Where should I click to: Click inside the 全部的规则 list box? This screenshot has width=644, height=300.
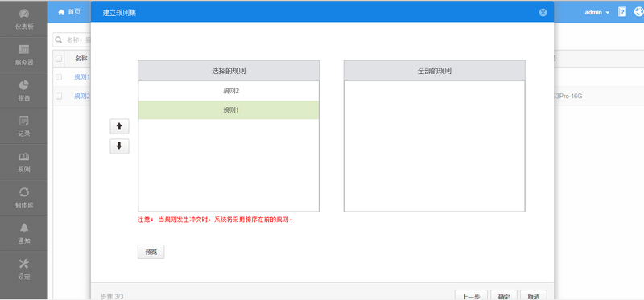point(435,146)
